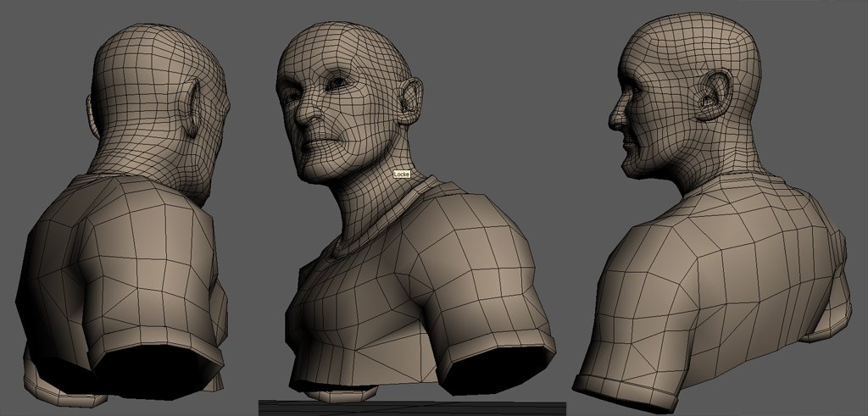
Task: Select the front-facing bust in the middle
Action: 415,210
